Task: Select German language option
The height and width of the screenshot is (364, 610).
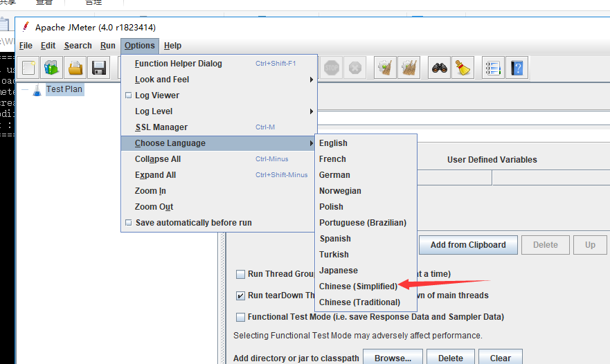Action: (366, 175)
